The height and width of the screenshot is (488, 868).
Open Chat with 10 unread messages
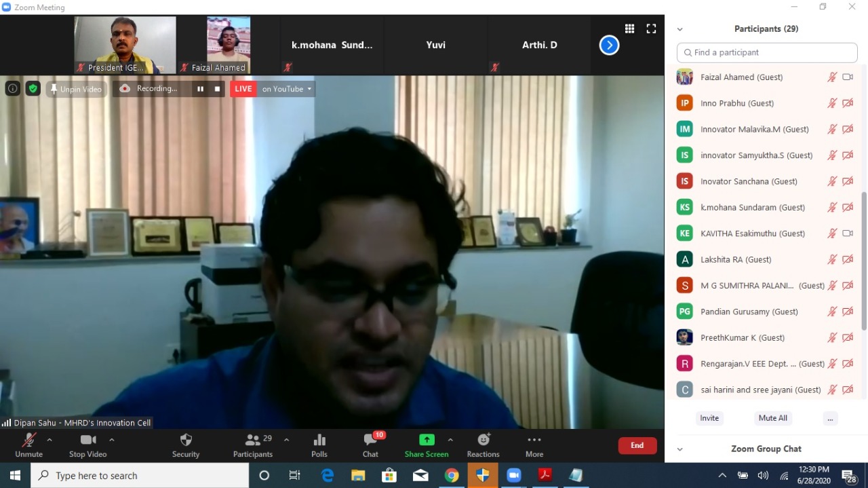[370, 445]
